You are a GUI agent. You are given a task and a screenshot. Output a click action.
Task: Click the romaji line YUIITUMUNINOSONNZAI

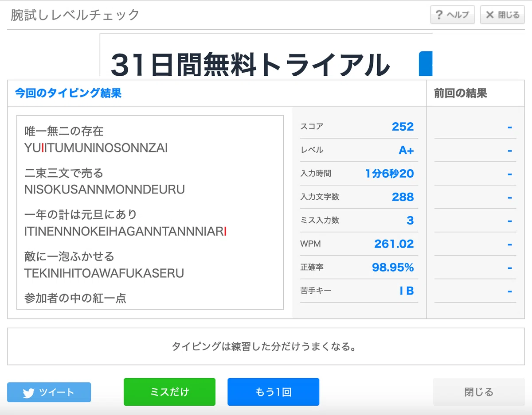click(96, 148)
